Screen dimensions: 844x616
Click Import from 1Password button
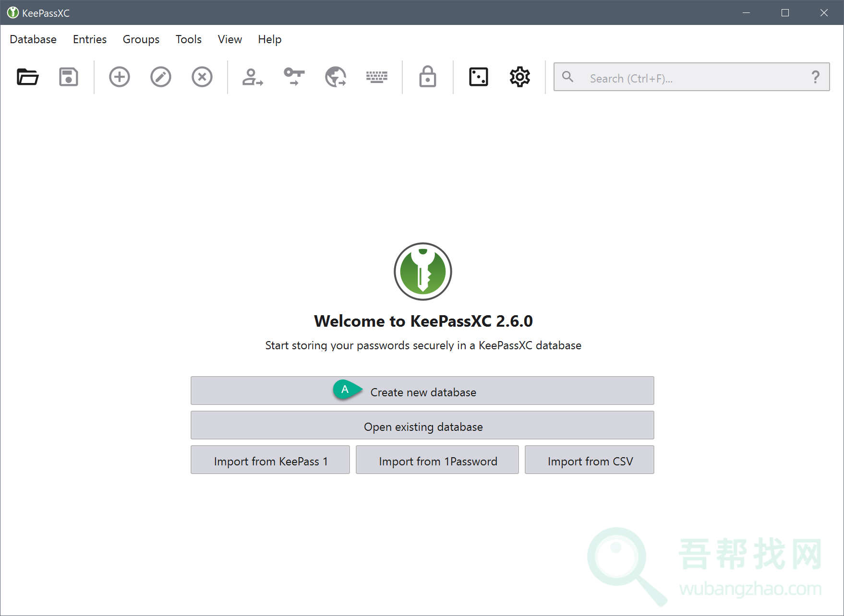pos(437,460)
